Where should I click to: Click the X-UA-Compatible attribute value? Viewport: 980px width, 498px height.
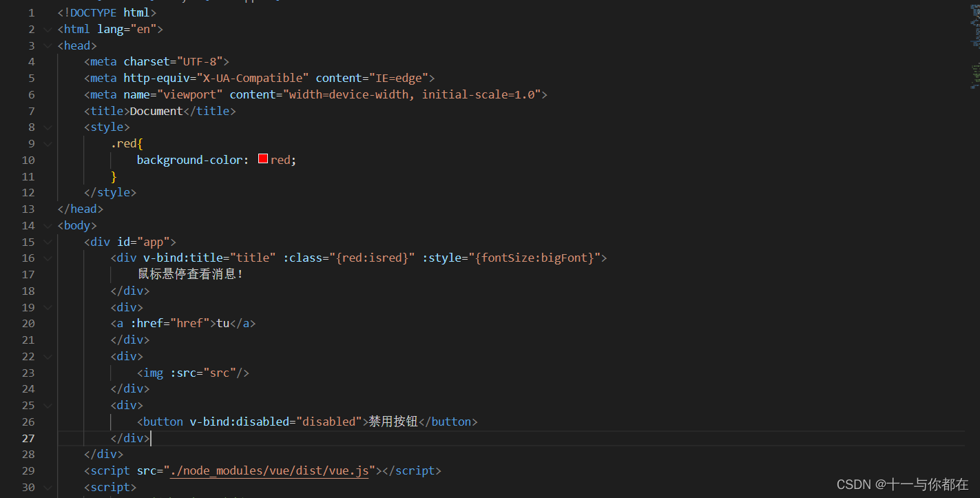tap(253, 79)
